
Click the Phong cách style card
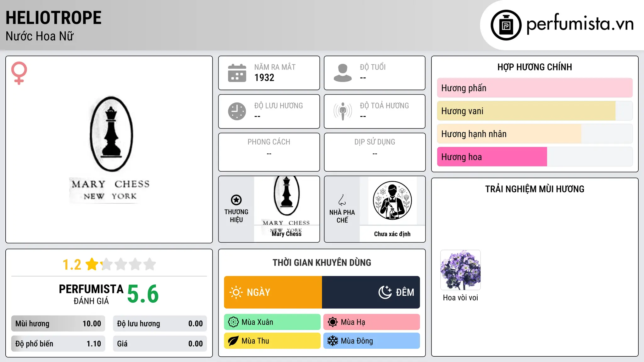pyautogui.click(x=269, y=152)
